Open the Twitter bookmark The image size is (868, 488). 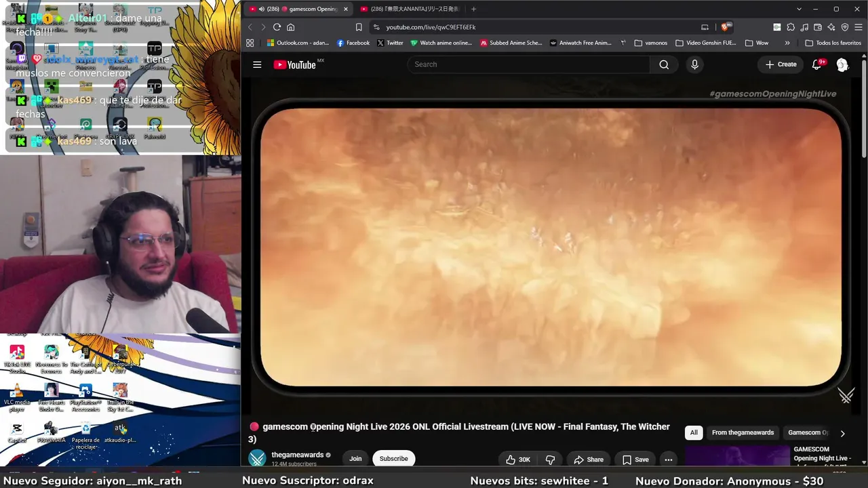[x=390, y=43]
